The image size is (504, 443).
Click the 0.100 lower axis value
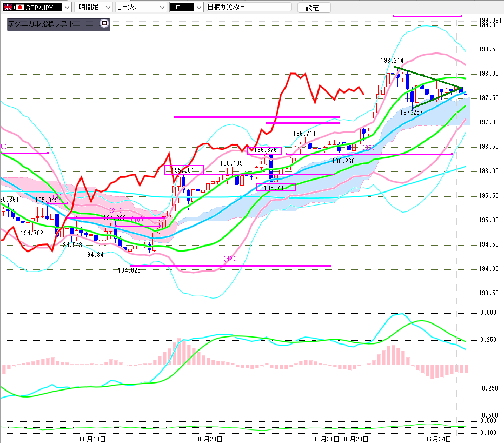click(x=488, y=433)
